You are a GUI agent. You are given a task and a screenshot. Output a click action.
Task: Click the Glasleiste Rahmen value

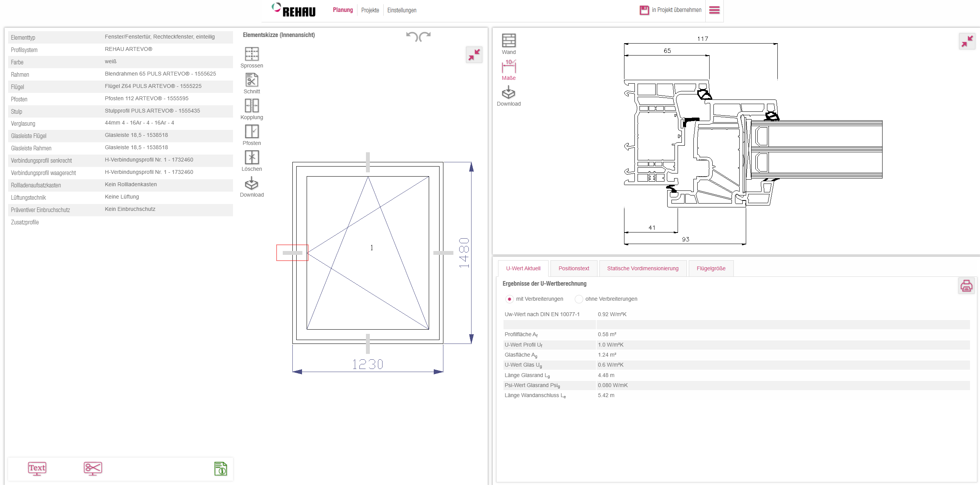pos(136,148)
